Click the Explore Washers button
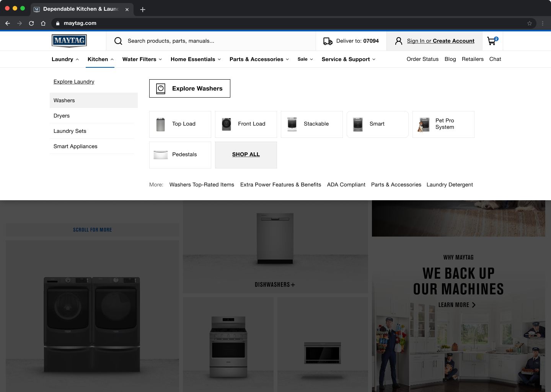 190,88
